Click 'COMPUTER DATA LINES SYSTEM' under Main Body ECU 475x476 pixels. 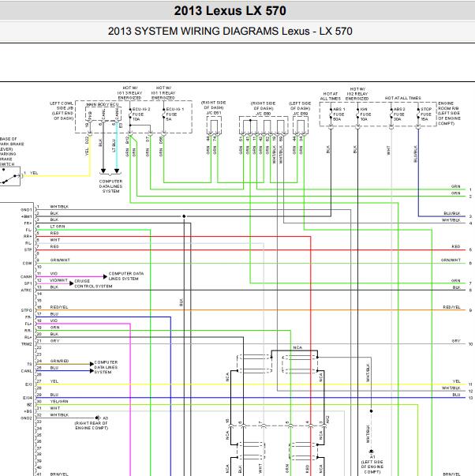point(110,186)
